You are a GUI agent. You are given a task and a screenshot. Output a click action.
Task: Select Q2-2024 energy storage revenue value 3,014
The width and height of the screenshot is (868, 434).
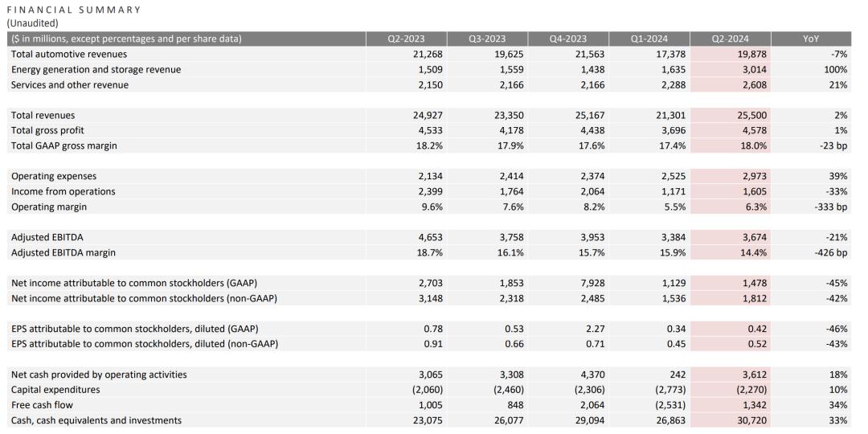(x=755, y=70)
